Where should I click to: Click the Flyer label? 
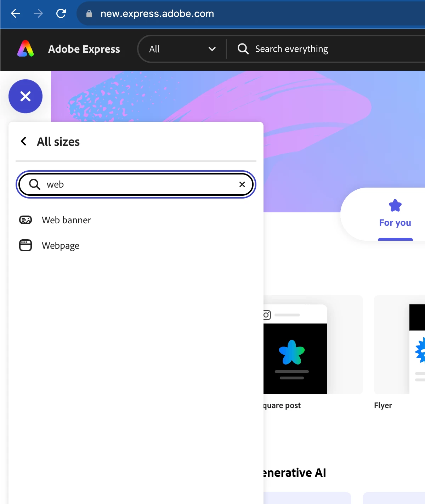pyautogui.click(x=383, y=406)
